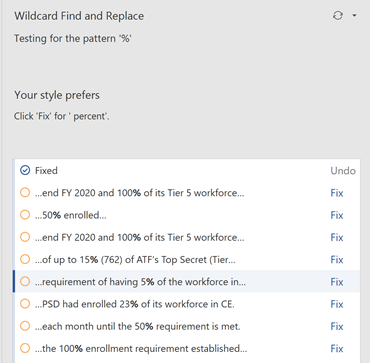Undo the fixed item
The height and width of the screenshot is (363, 370).
pyautogui.click(x=343, y=171)
